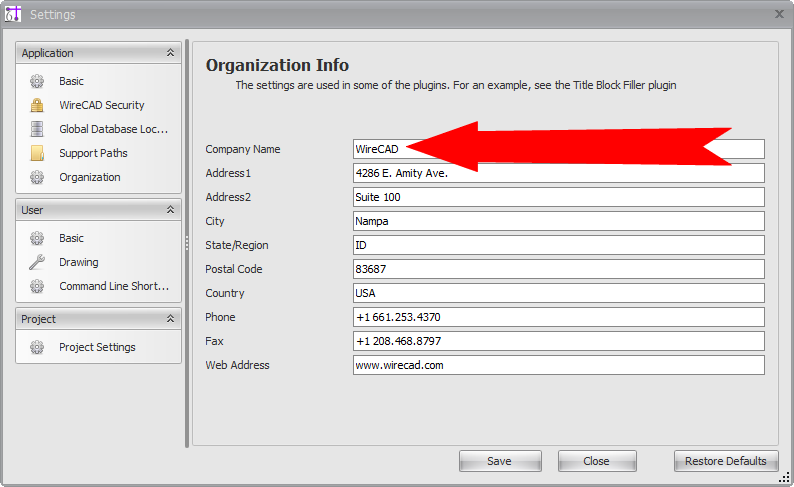Click the Close button
The image size is (794, 487).
click(597, 461)
